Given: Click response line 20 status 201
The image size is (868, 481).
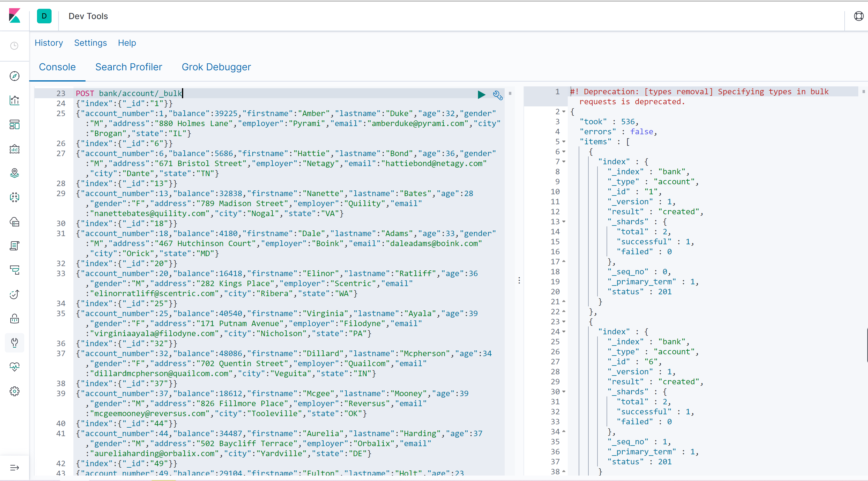Looking at the screenshot, I should (x=640, y=292).
